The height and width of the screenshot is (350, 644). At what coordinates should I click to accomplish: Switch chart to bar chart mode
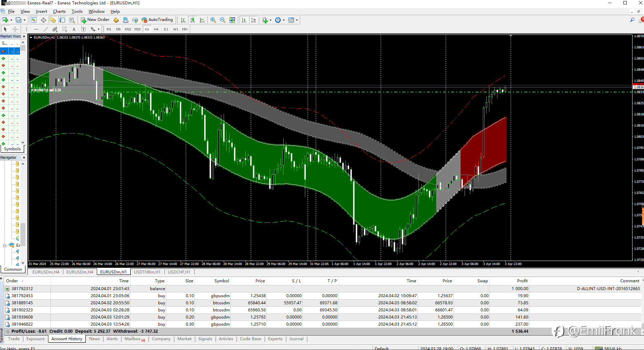183,20
